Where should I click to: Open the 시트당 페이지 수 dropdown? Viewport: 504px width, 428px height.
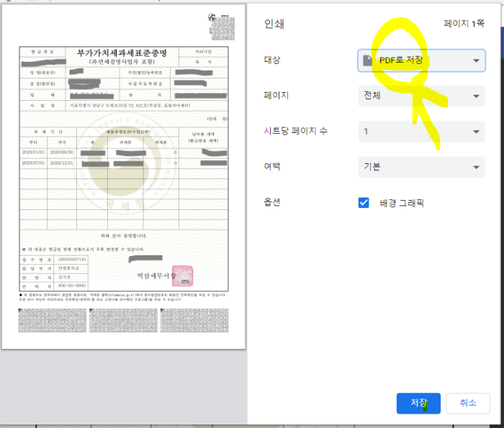tap(421, 132)
